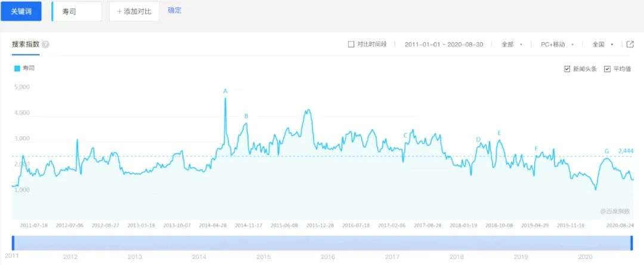Click the 关键词 button

point(21,11)
